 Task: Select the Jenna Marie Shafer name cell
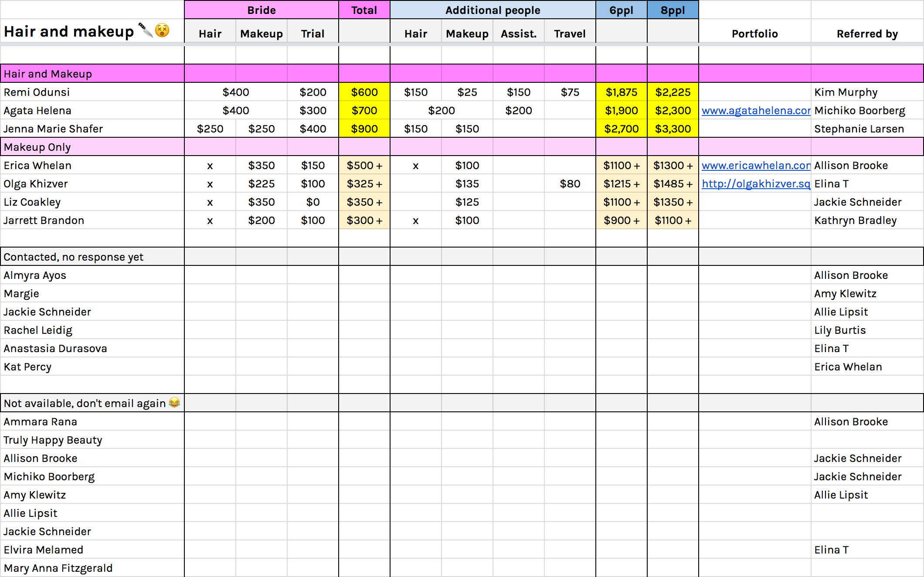92,129
